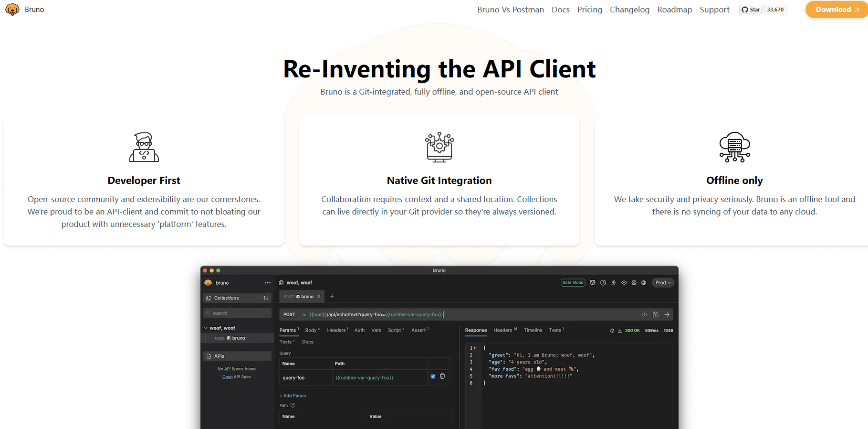The width and height of the screenshot is (868, 429).
Task: Open the Prod environment dropdown
Action: coord(663,283)
